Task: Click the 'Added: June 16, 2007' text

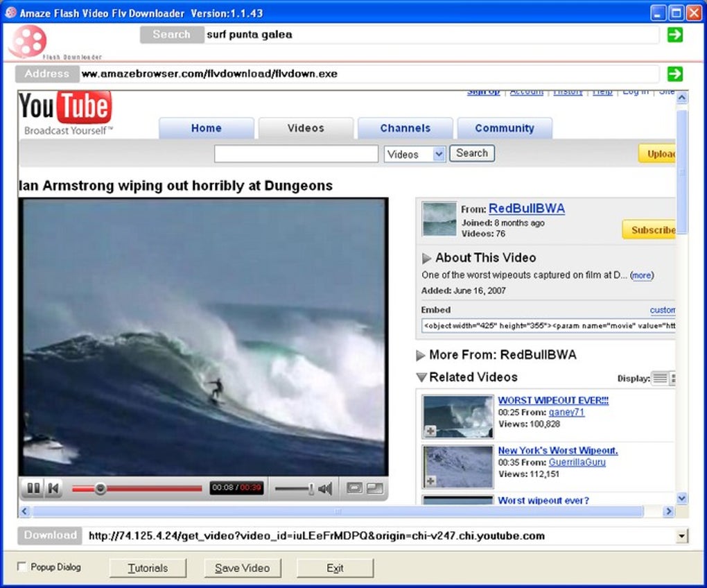Action: pyautogui.click(x=464, y=291)
